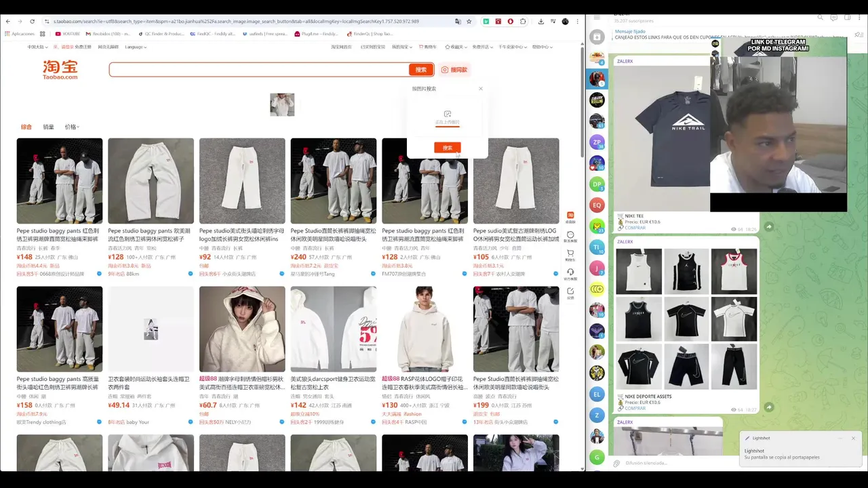Image resolution: width=868 pixels, height=488 pixels.
Task: Open the Aplicaciones bookmarks shortcut
Action: pos(19,33)
